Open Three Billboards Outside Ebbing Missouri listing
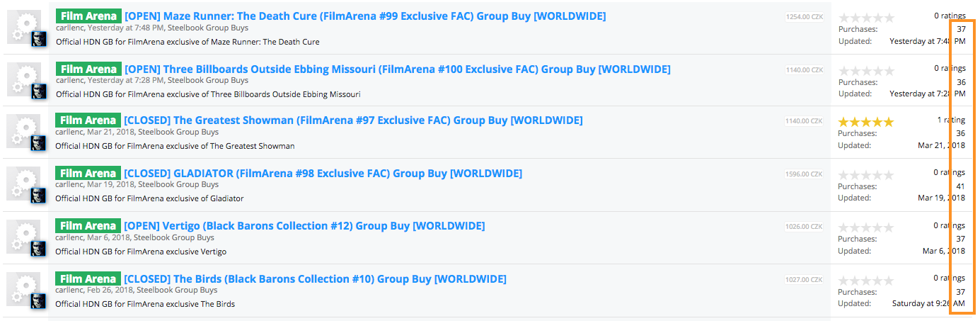The image size is (980, 321). click(398, 69)
